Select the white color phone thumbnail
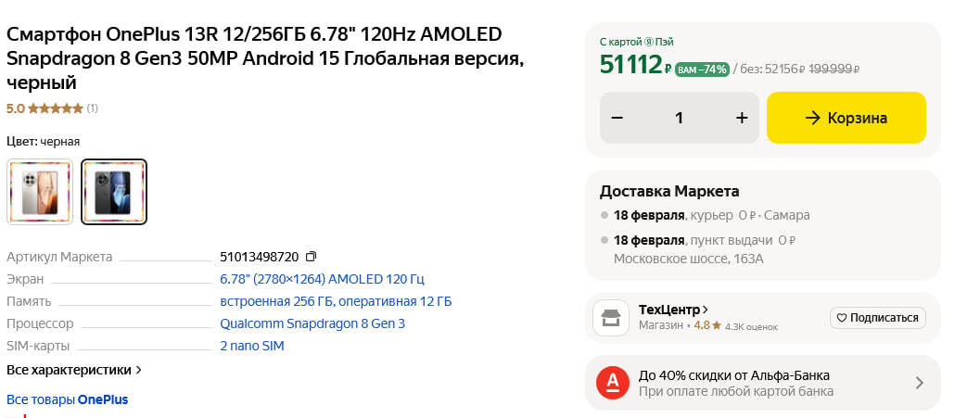980x418 pixels. 40,192
